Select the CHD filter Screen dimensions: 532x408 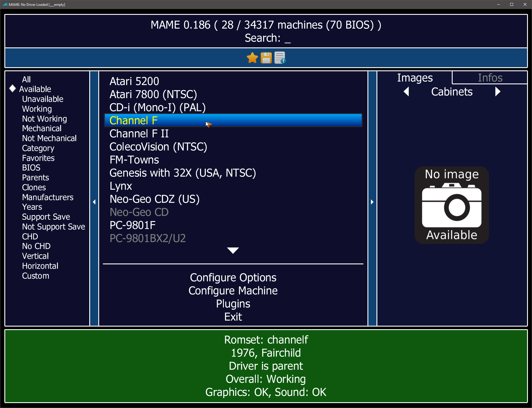pyautogui.click(x=30, y=236)
